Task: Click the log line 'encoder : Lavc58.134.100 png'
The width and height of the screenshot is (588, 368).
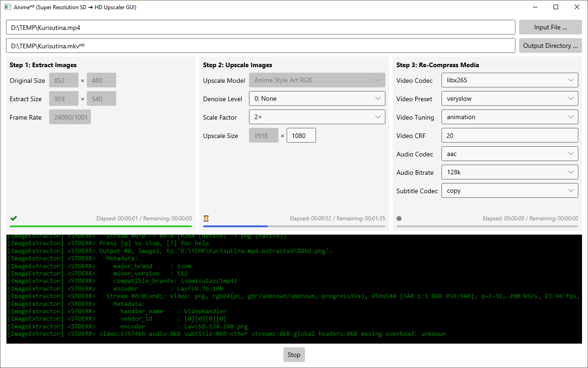Action: coord(128,326)
